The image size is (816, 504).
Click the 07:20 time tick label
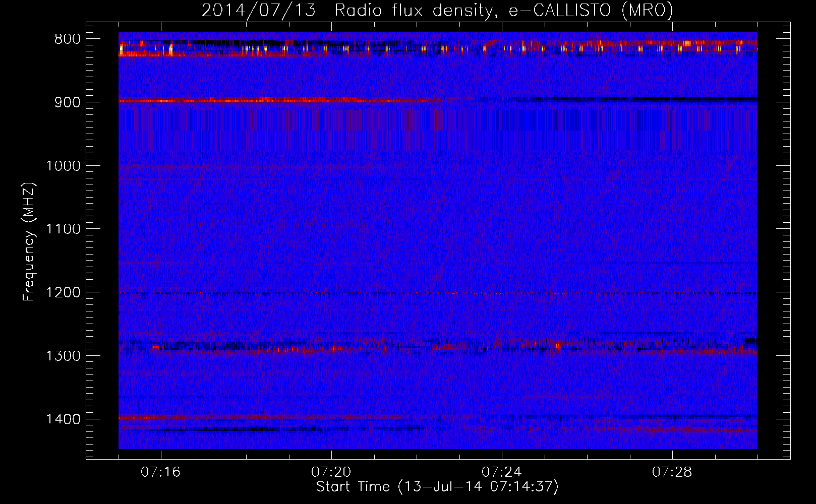pyautogui.click(x=331, y=472)
